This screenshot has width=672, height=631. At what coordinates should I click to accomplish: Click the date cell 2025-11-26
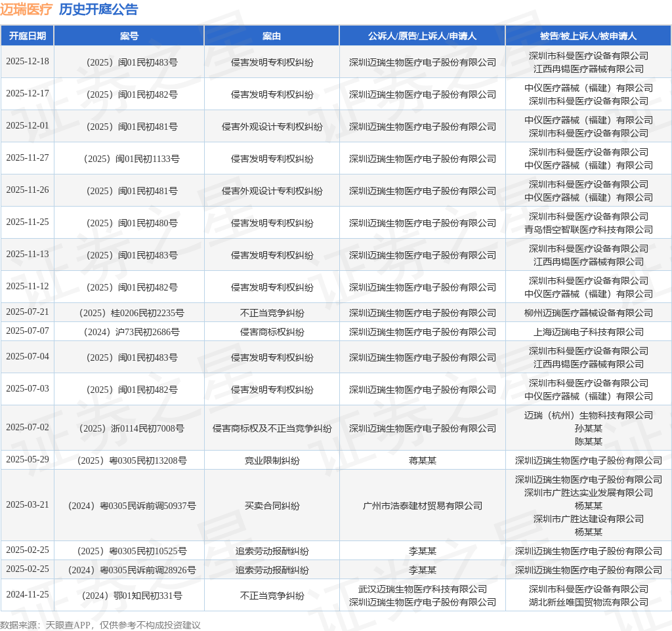[x=28, y=190]
